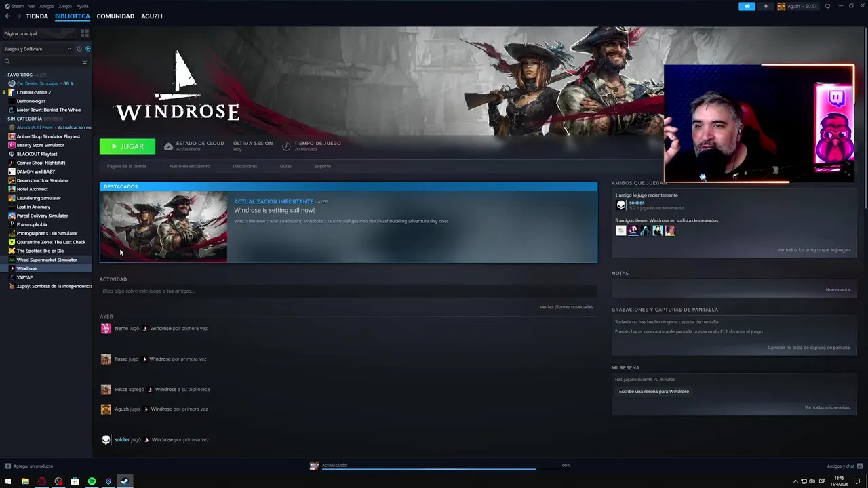Open the Ver menu

tap(32, 6)
